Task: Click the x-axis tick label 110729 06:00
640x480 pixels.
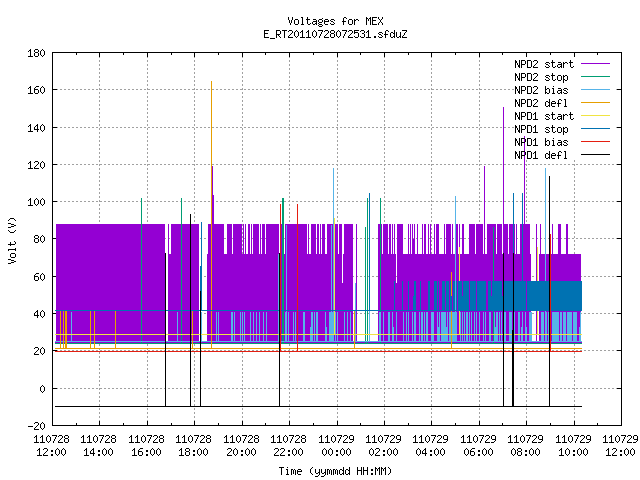Action: [478, 446]
